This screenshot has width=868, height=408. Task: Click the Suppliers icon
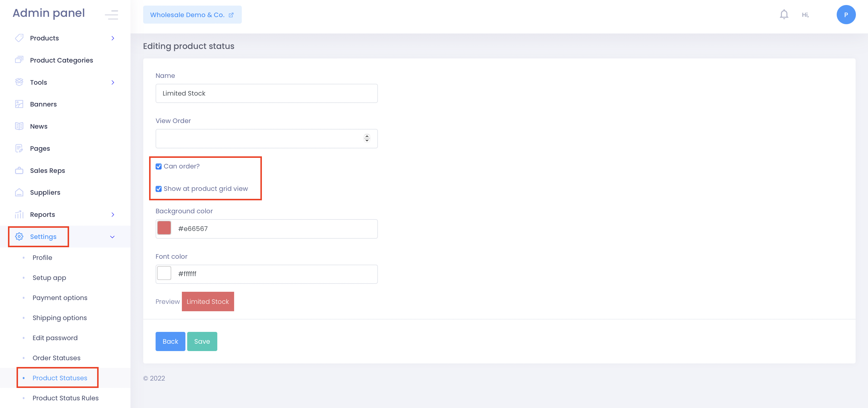19,192
